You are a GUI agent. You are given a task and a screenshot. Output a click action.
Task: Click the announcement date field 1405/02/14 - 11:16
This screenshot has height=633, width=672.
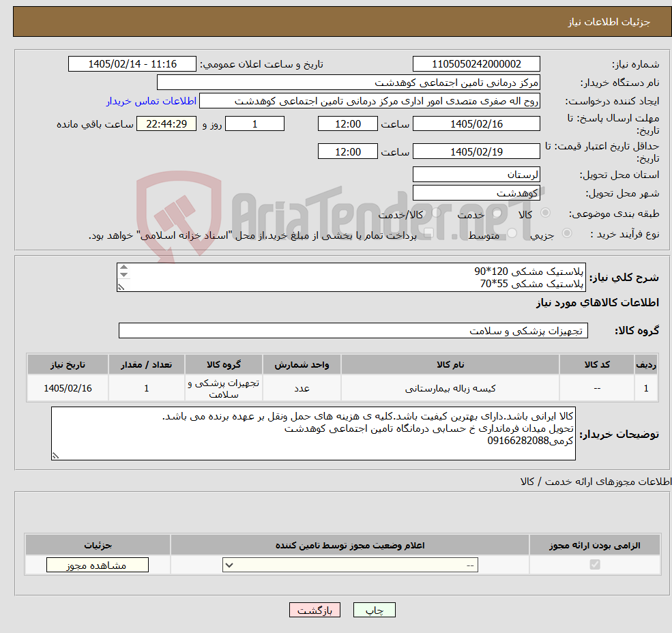click(132, 64)
